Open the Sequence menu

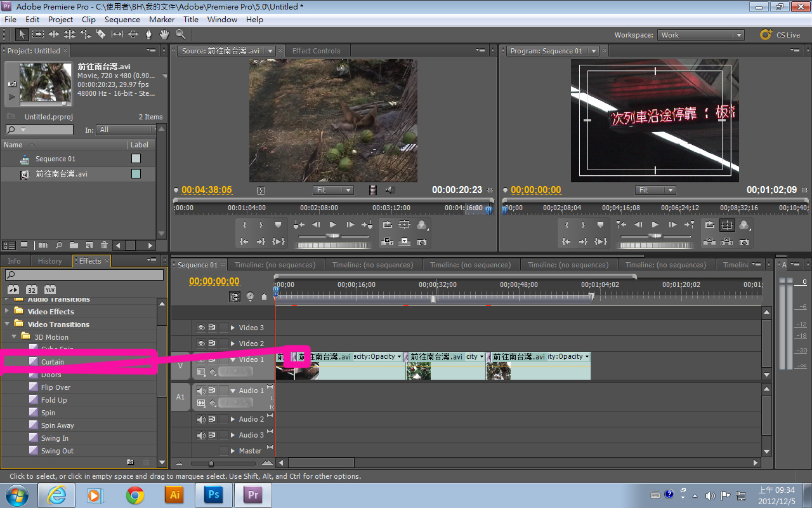tap(122, 19)
